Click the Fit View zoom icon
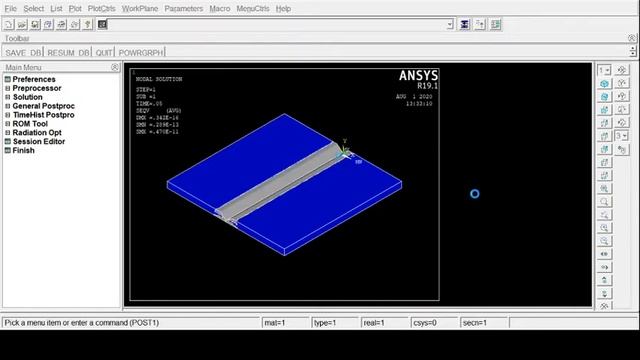Viewport: 640px width, 360px height. 604,189
